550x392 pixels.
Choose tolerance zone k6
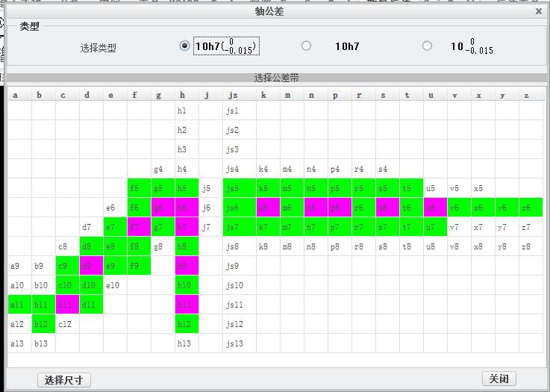268,208
